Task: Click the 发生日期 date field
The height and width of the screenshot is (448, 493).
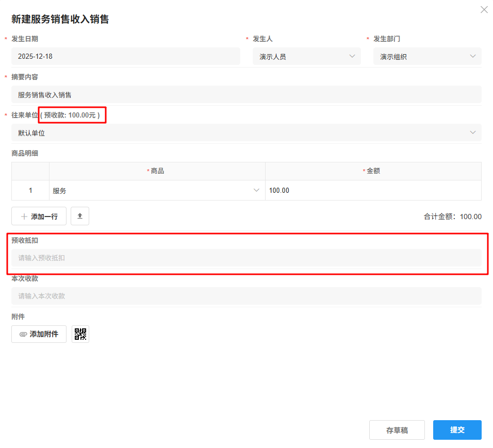Action: tap(125, 56)
